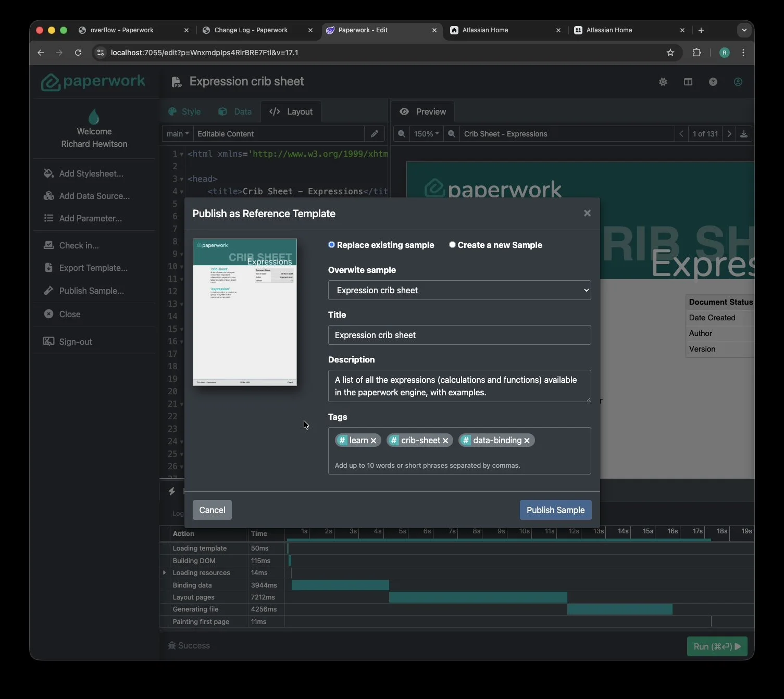
Task: Click the page number 1 of 131 field
Action: [x=705, y=134]
